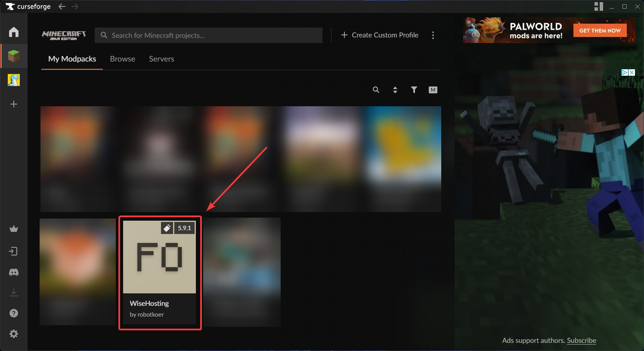Screen dimensions: 644x351
Task: Click the Minecraft Java Edition logo
Action: pyautogui.click(x=64, y=35)
